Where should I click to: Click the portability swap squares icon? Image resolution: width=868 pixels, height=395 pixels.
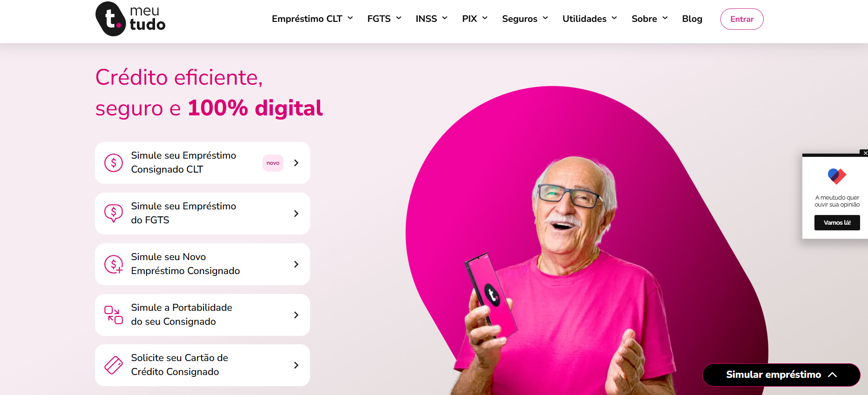point(114,315)
